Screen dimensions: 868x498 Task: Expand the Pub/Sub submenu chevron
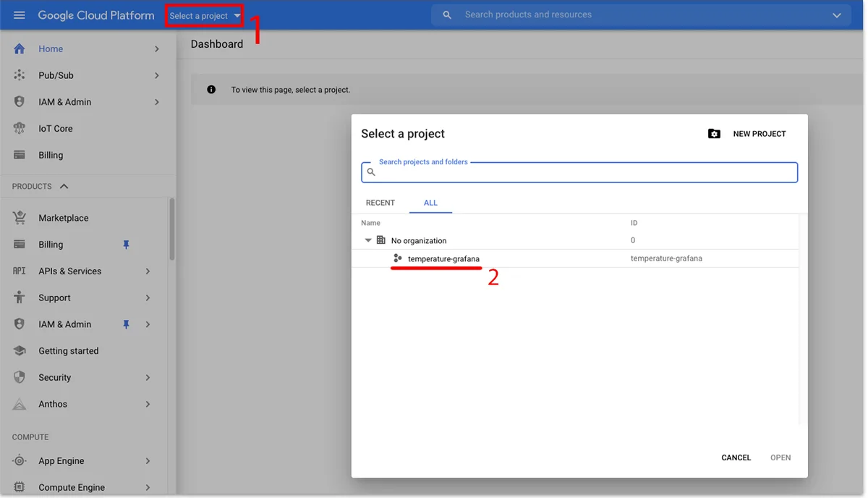coord(157,75)
